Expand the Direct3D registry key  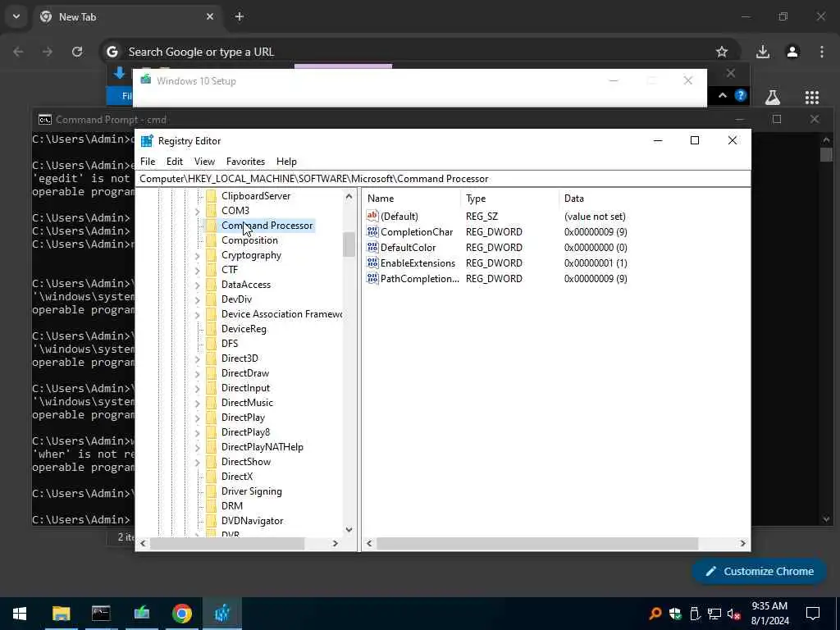tap(197, 359)
